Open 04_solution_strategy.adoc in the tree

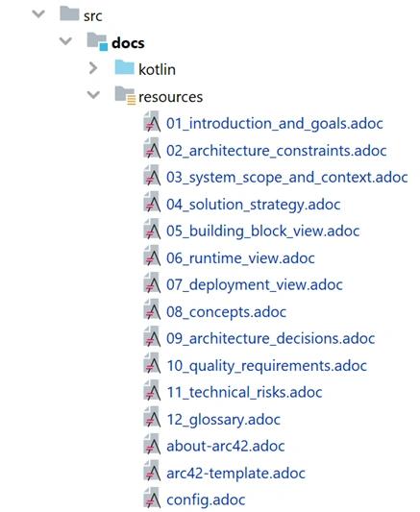[x=254, y=205]
